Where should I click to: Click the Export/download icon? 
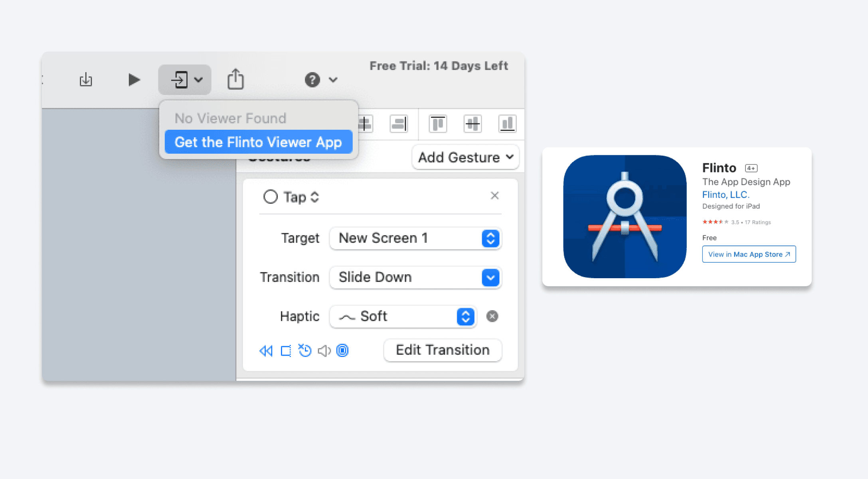pyautogui.click(x=86, y=79)
